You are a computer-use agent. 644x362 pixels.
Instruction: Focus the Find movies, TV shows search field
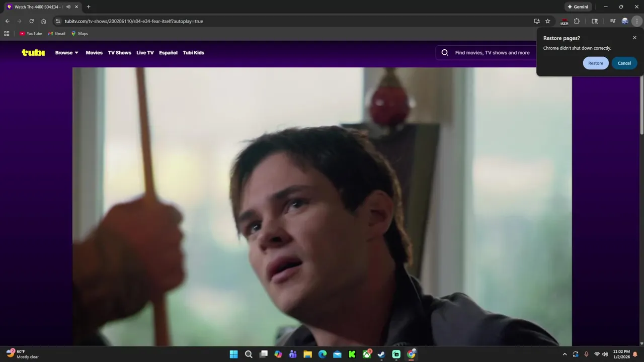(x=492, y=52)
